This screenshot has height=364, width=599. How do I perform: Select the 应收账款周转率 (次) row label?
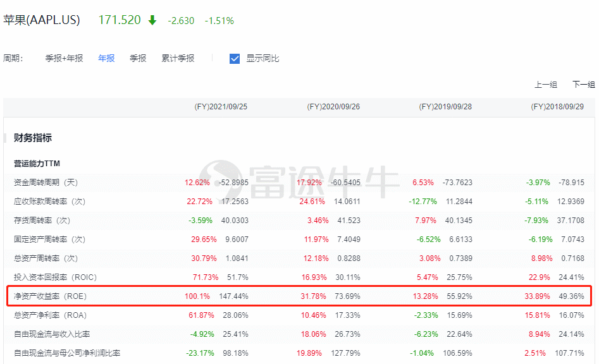(x=50, y=202)
